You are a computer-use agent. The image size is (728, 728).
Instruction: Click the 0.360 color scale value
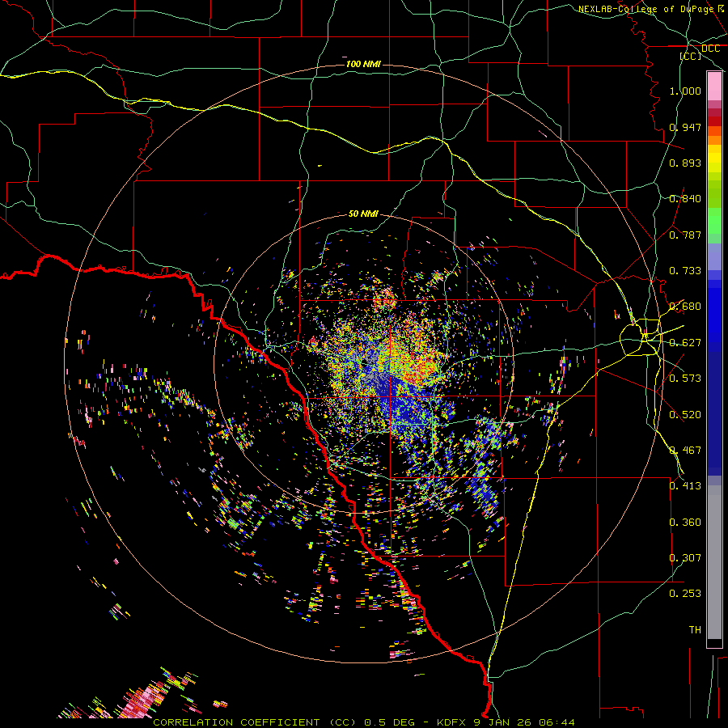click(685, 523)
